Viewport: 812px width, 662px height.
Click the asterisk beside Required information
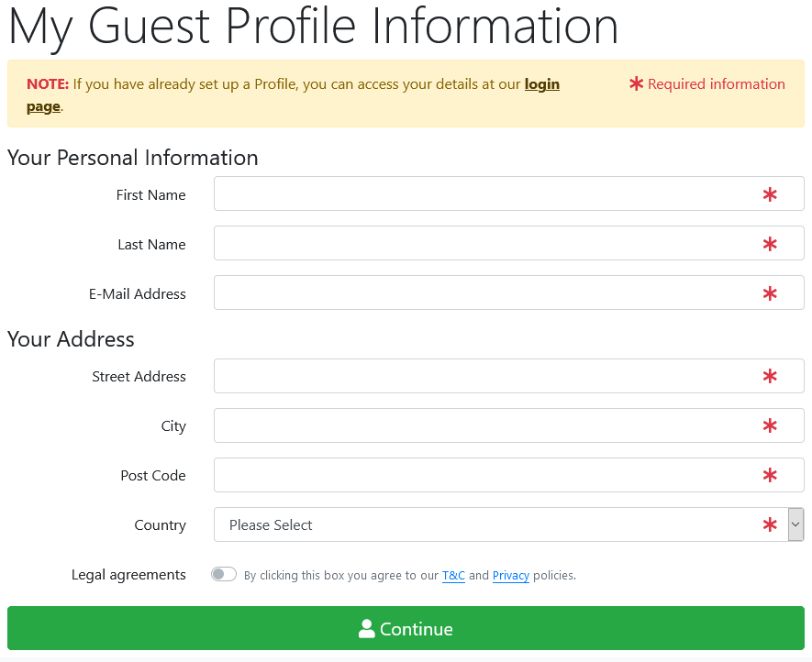pyautogui.click(x=636, y=83)
